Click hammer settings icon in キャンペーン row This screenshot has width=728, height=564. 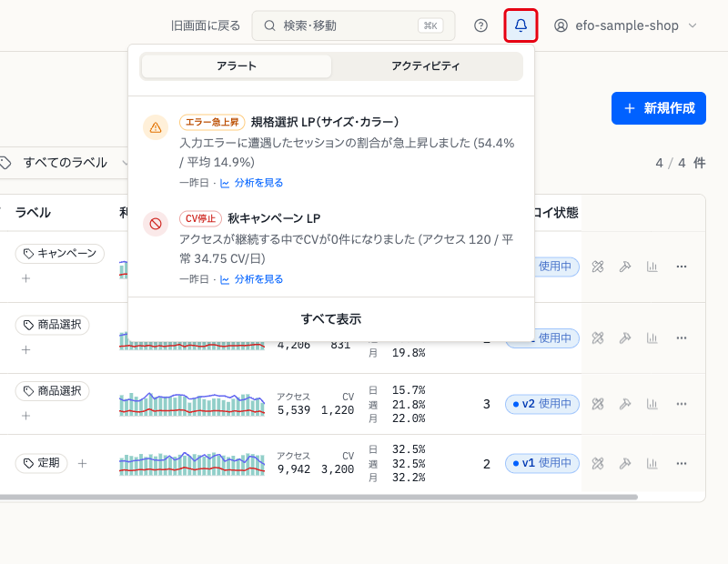click(625, 267)
